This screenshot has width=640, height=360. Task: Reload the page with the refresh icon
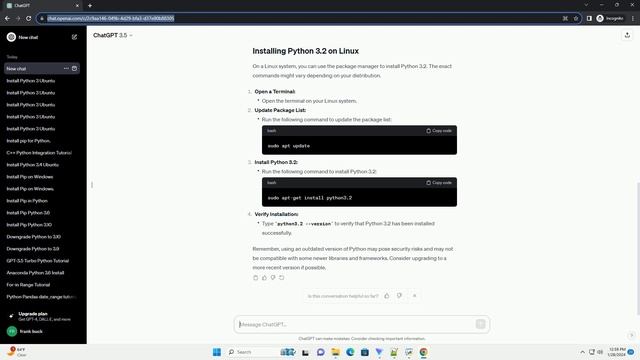29,18
